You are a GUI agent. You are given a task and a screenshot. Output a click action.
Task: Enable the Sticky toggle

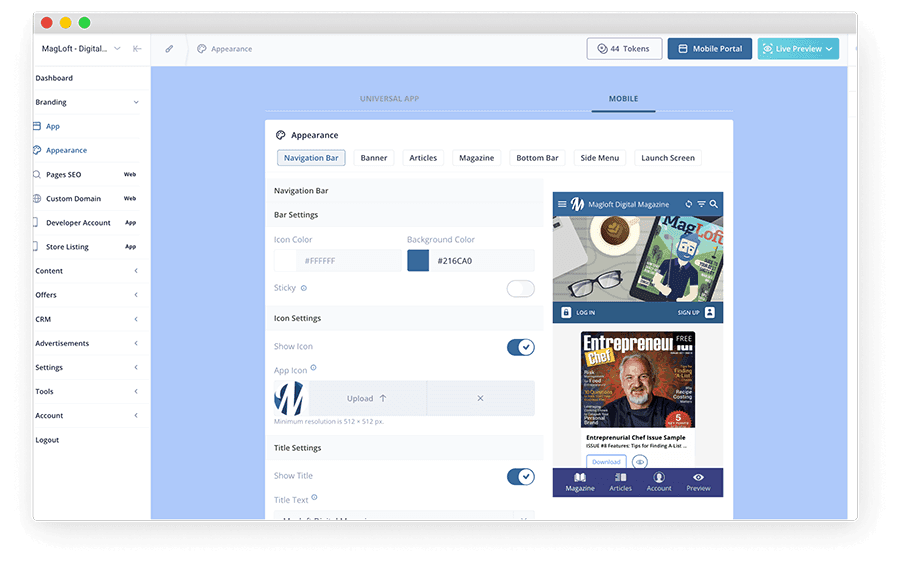point(520,289)
